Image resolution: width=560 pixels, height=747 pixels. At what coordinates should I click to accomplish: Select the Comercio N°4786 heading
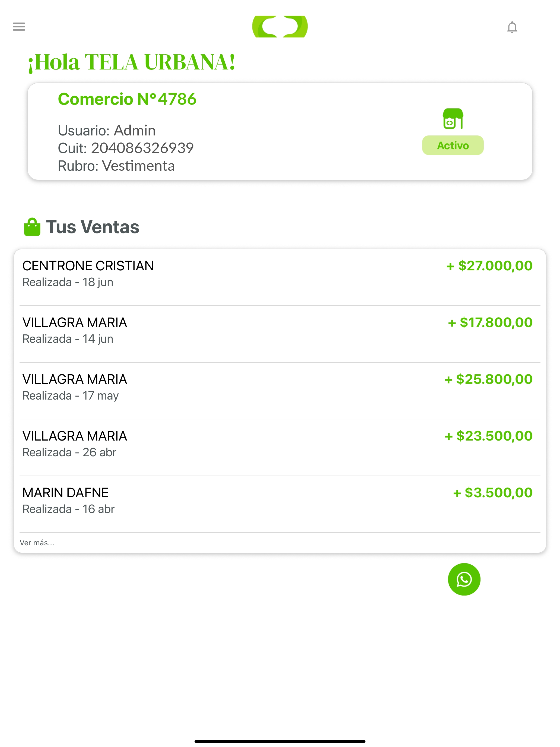point(127,99)
